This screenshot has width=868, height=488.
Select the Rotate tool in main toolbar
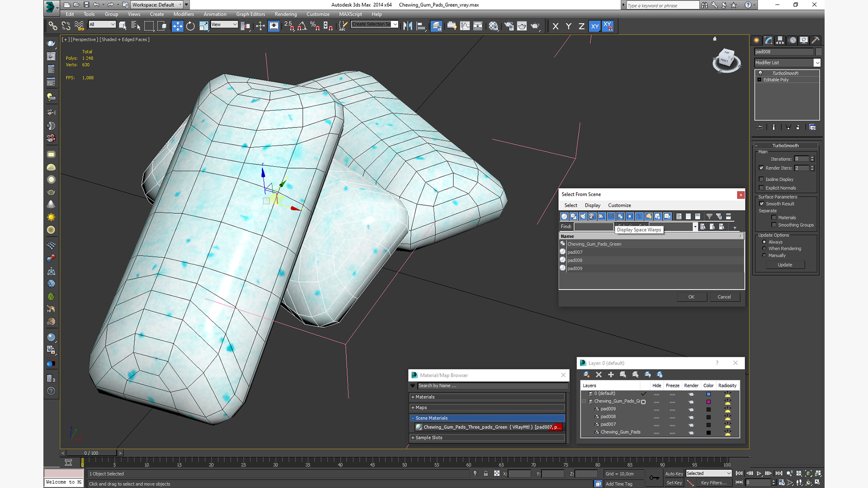190,26
